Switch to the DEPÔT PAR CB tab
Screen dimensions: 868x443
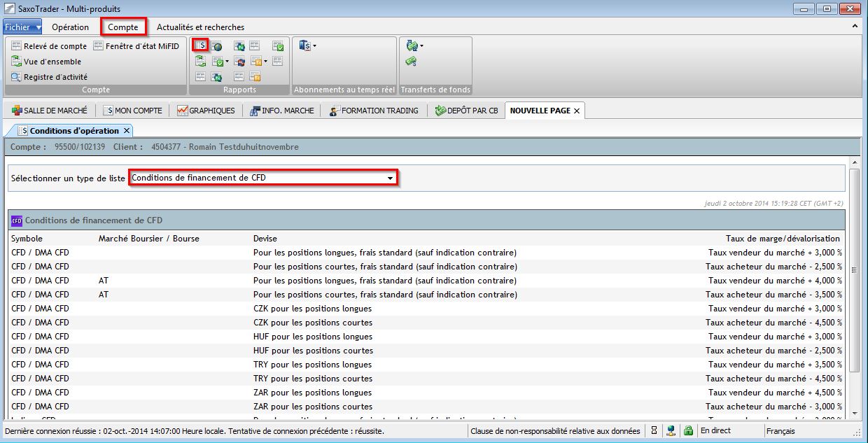[x=467, y=111]
